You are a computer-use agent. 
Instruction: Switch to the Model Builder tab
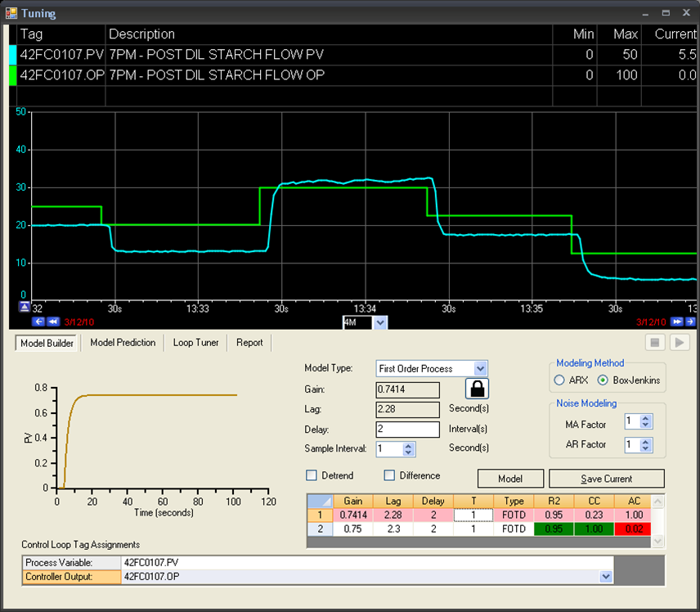click(x=47, y=343)
